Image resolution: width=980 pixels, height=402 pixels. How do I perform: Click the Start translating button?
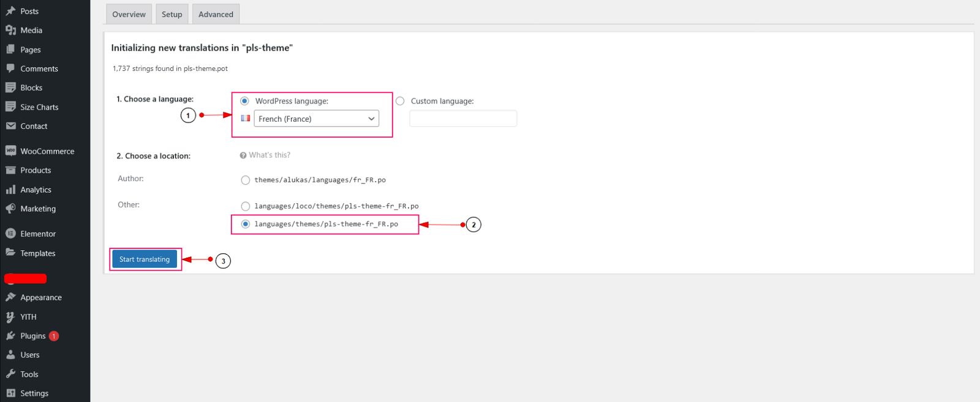145,259
